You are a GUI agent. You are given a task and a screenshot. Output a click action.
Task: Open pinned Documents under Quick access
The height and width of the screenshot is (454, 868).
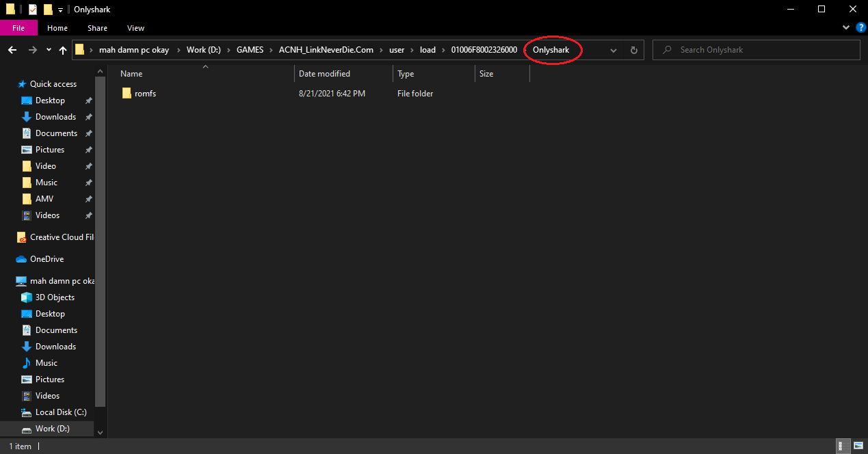tap(56, 133)
